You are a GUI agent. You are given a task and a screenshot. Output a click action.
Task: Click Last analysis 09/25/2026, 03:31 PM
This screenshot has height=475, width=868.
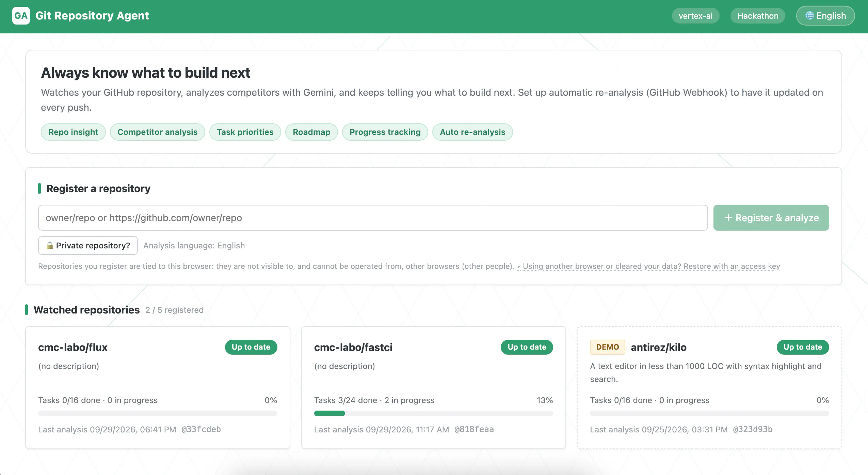[659, 429]
